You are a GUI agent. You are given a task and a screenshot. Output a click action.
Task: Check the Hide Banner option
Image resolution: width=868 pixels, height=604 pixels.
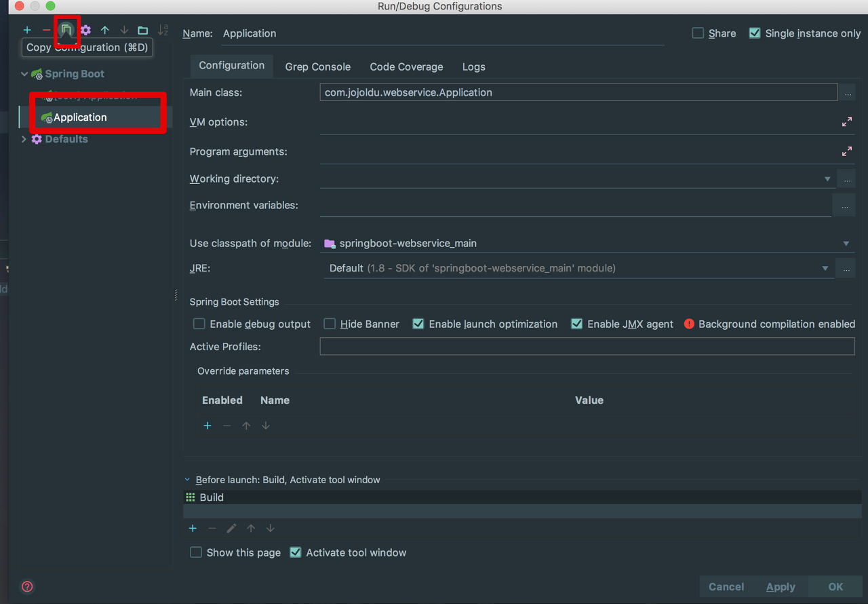(330, 324)
